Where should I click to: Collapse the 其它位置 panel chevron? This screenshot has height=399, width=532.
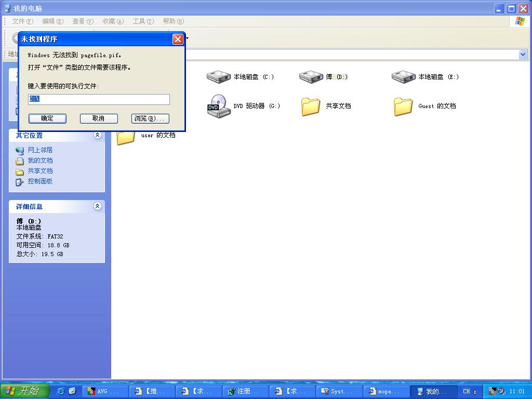pos(97,135)
